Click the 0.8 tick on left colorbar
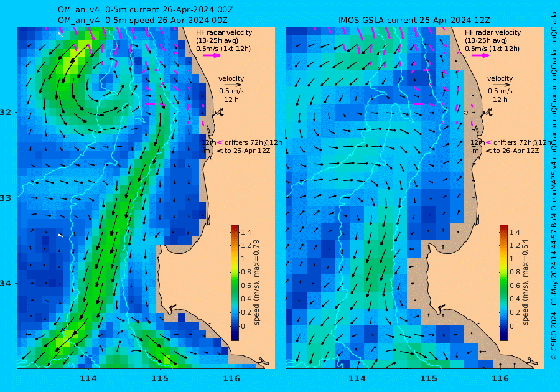The height and width of the screenshot is (392, 560). coord(246,272)
